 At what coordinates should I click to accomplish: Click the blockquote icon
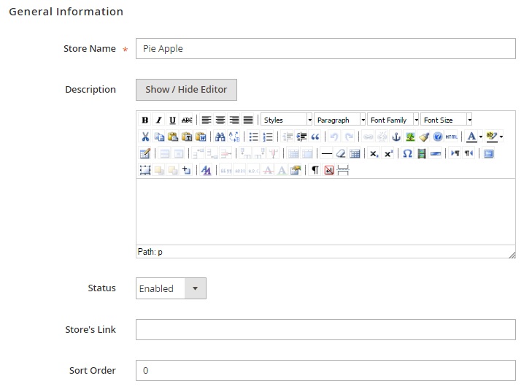315,137
